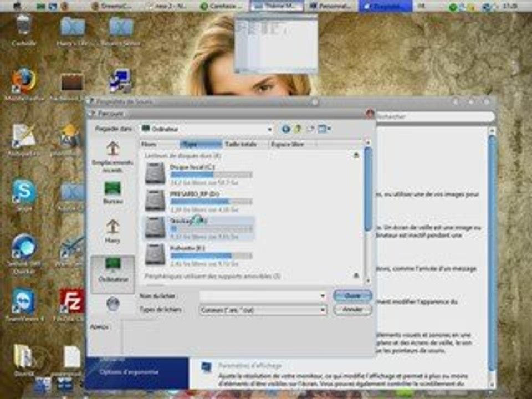Switch to the Personnal... taskbar item

(331, 6)
